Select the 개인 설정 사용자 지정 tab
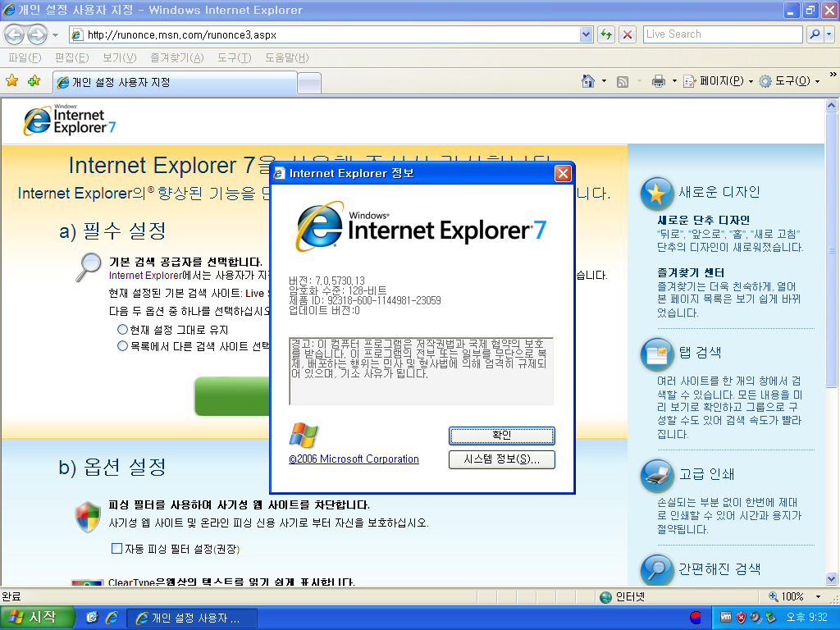Viewport: 840px width, 630px height. click(x=175, y=82)
